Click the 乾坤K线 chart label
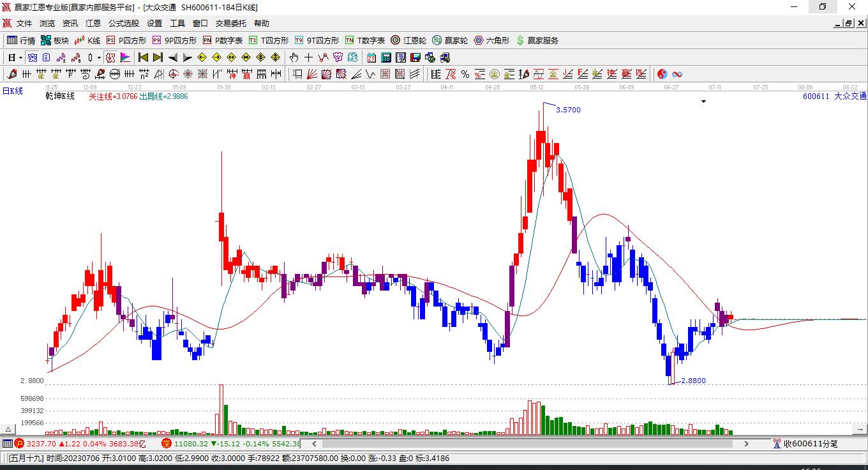The width and height of the screenshot is (868, 470). [60, 96]
